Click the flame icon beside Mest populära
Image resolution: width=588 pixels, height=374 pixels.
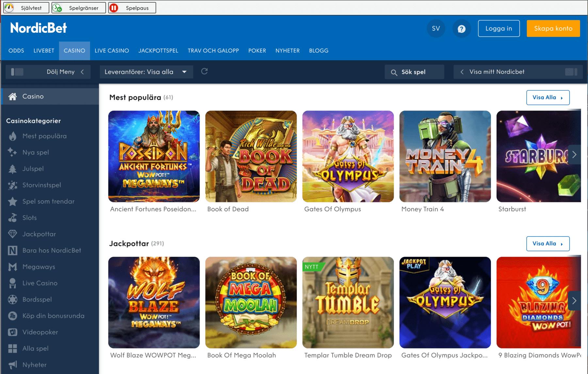tap(13, 136)
